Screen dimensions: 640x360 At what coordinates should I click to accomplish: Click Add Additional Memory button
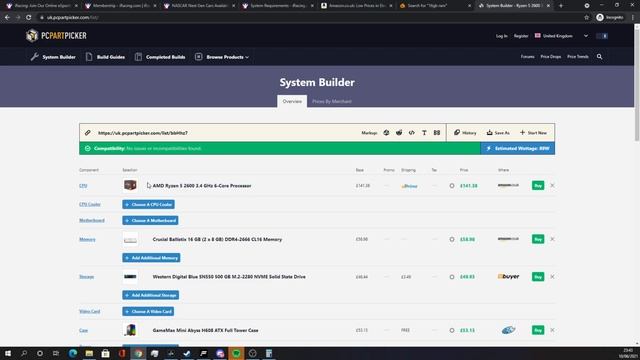pyautogui.click(x=151, y=258)
